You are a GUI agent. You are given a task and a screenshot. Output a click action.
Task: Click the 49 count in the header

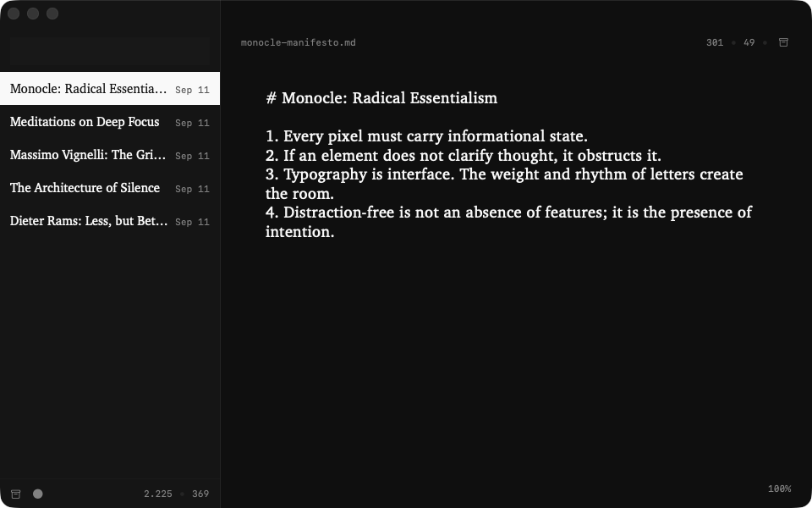pyautogui.click(x=749, y=42)
